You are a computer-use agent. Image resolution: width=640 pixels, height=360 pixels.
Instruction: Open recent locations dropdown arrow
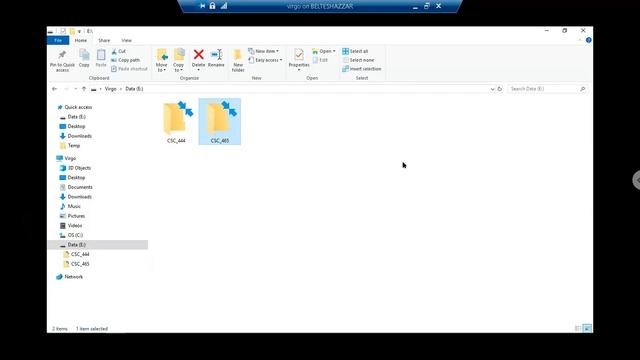(x=76, y=89)
